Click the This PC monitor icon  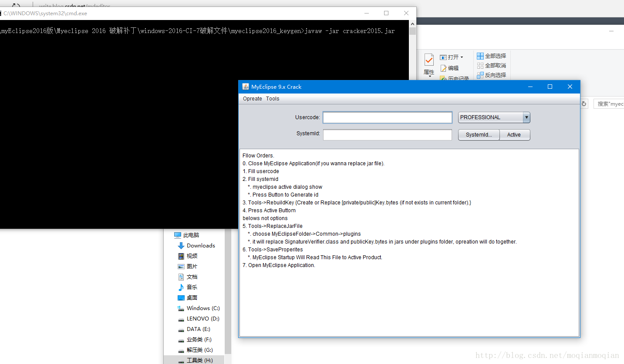coord(178,235)
